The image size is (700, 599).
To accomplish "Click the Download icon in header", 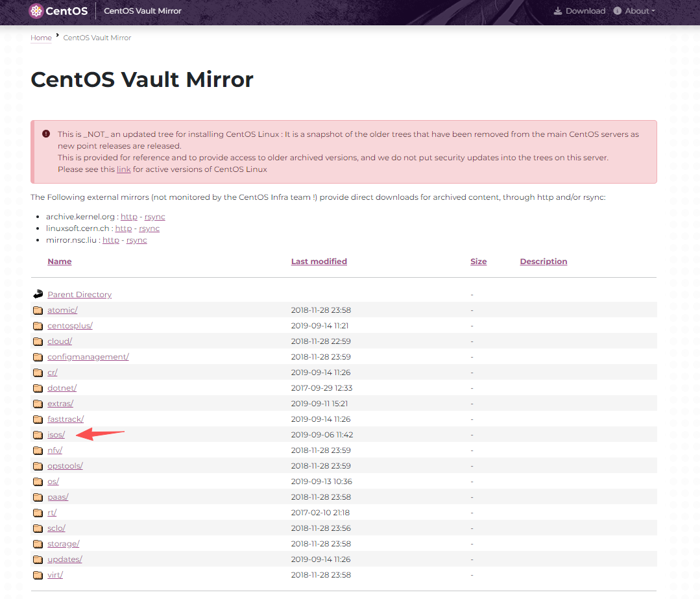I will point(557,11).
